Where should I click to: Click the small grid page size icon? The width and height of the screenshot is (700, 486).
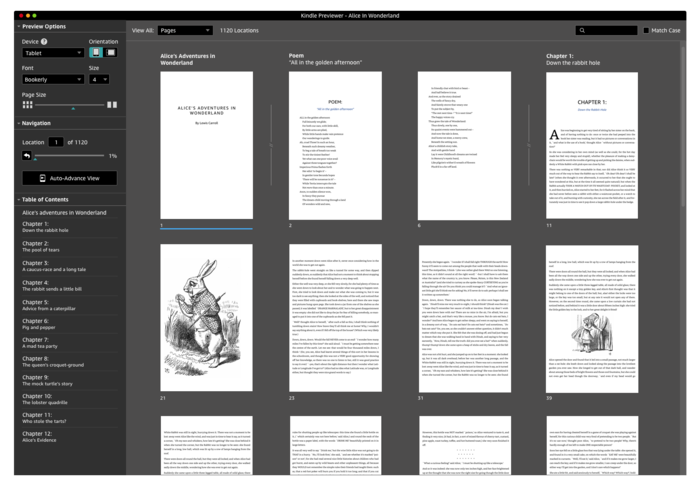coord(26,104)
